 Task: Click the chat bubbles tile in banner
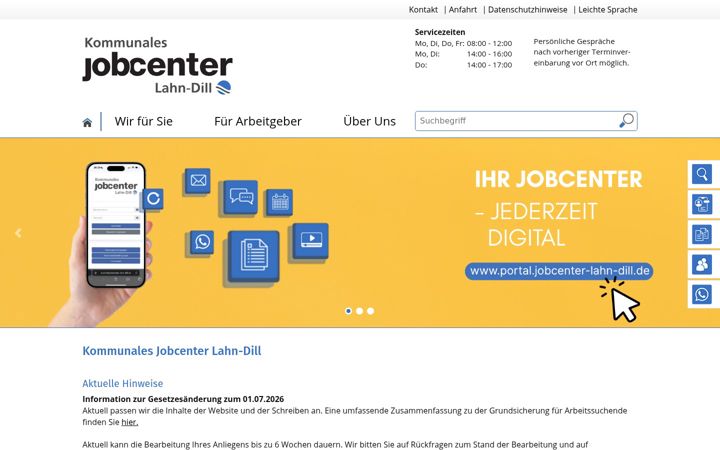pyautogui.click(x=241, y=197)
